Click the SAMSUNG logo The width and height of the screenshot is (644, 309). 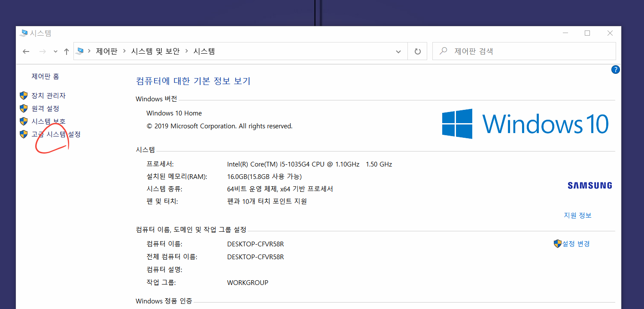pos(590,185)
